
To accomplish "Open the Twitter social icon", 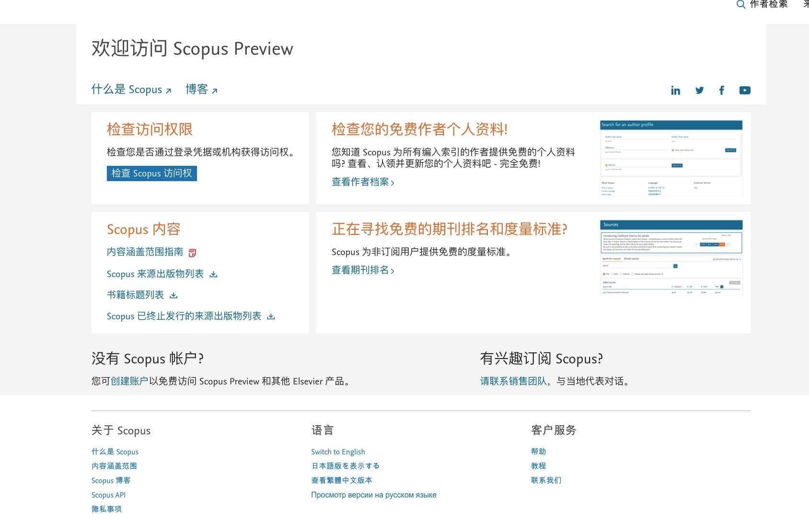I will tap(699, 90).
